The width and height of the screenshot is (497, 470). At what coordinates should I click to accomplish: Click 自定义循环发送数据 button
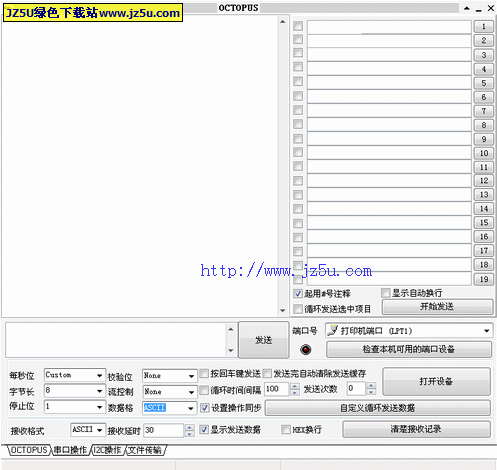pyautogui.click(x=378, y=408)
